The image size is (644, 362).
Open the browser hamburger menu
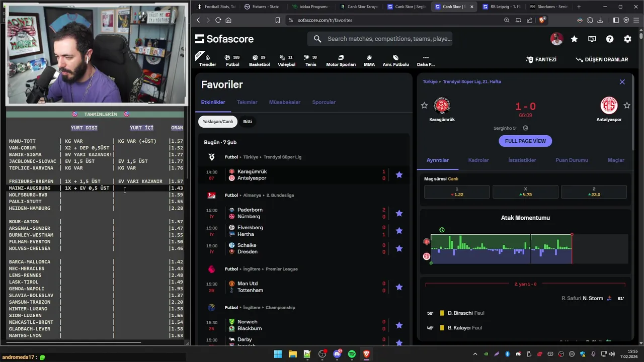click(x=636, y=20)
